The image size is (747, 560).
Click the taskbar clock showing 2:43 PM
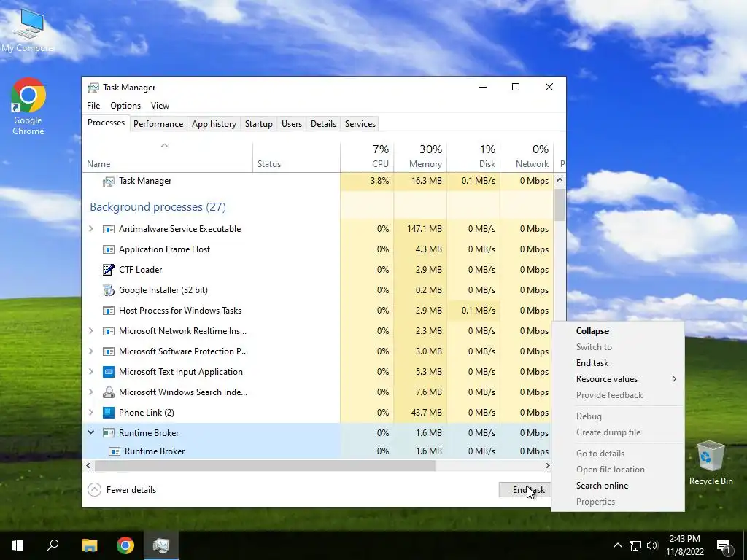(x=684, y=545)
